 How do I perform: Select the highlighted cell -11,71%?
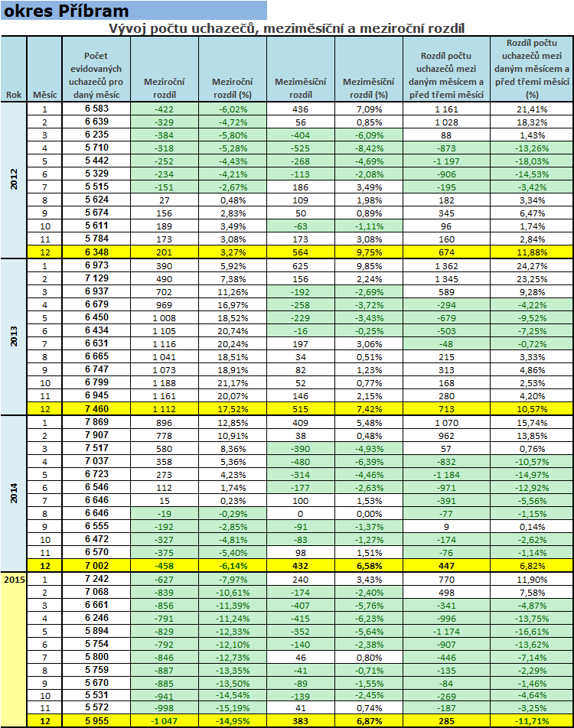(x=532, y=721)
